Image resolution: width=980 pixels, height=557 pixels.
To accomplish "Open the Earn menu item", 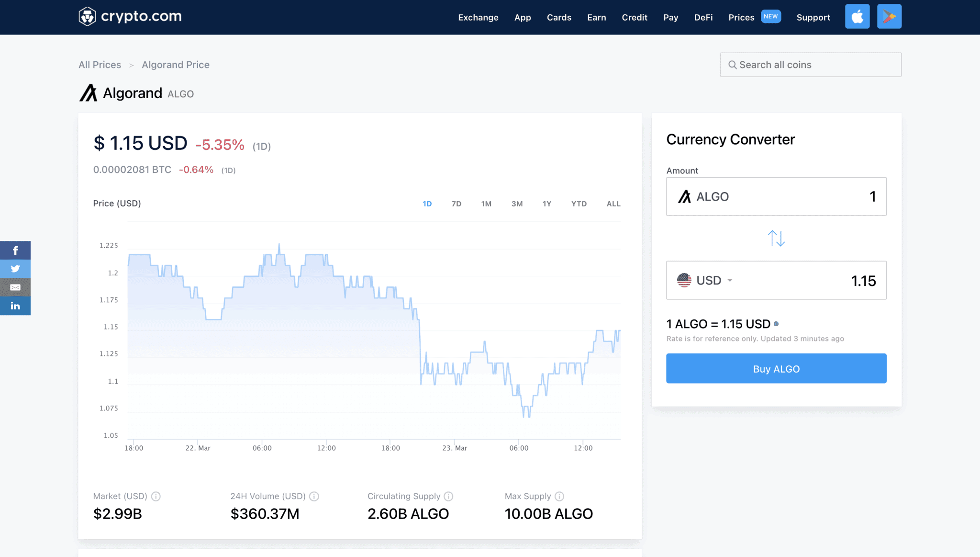I will tap(597, 17).
